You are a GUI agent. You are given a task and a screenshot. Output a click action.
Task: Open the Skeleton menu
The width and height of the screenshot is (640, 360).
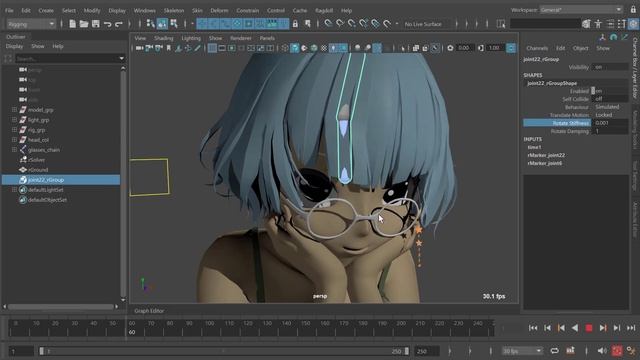click(174, 10)
